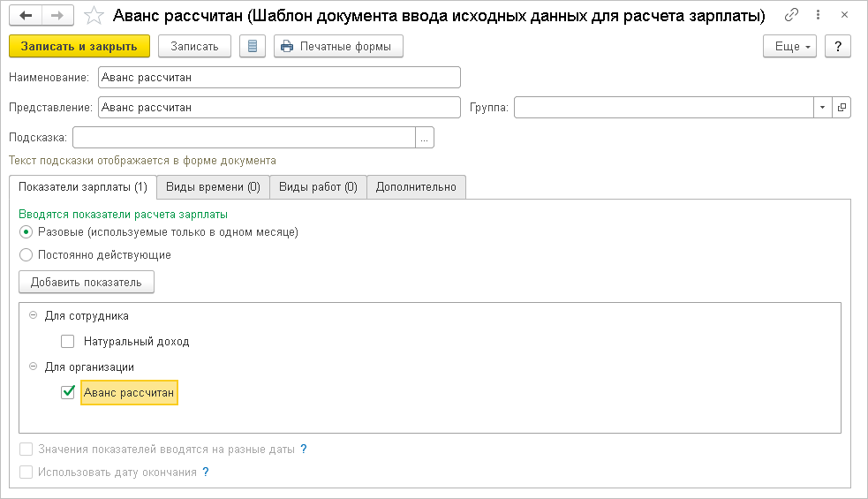Screen dimensions: 868x499
Task: Check the Натуральный доход checkbox
Action: pos(67,341)
